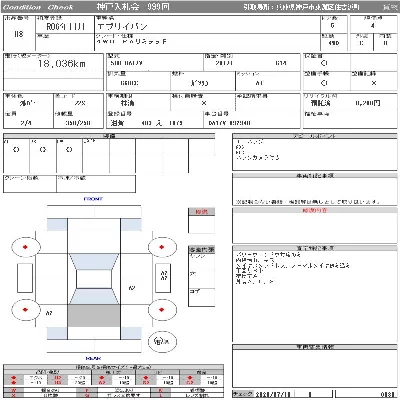The image size is (400, 400).
Task: Click the "エブリイバン" vehicle name
Action: pos(122,26)
